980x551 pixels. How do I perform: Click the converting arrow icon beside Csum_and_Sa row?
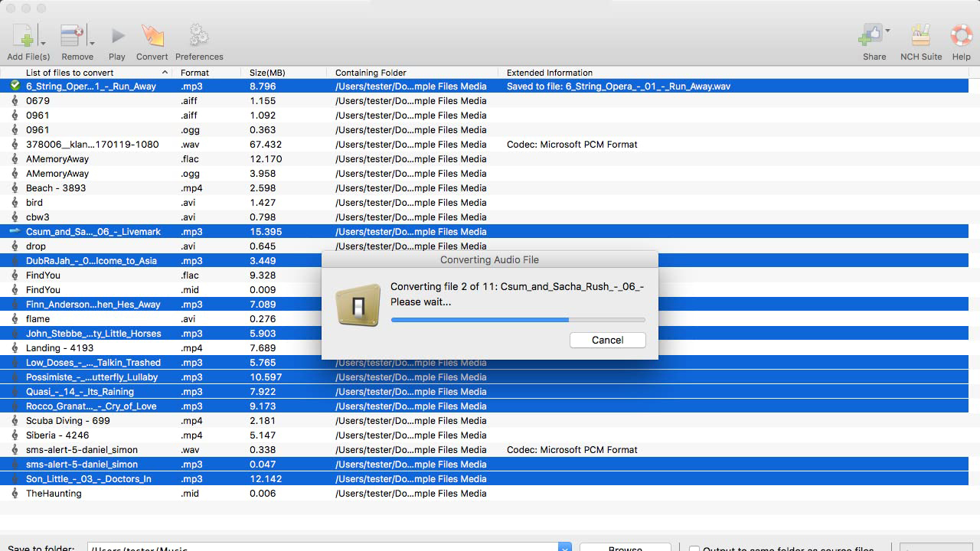point(15,231)
